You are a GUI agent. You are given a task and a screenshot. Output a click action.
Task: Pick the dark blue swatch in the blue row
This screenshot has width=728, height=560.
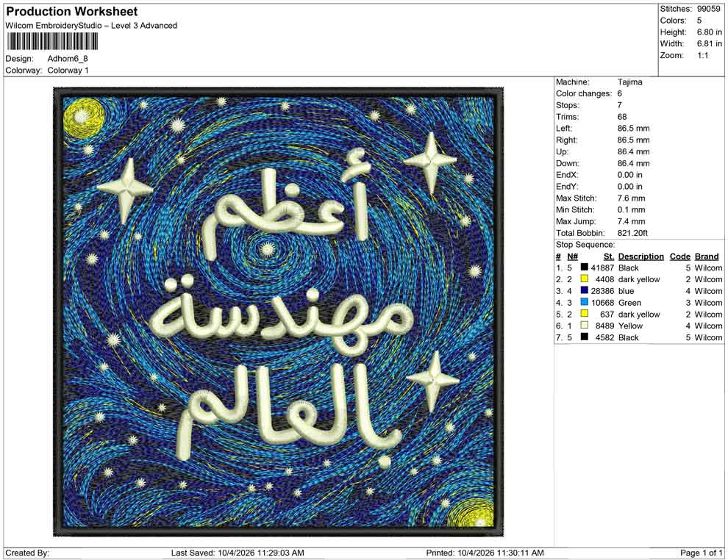pos(585,290)
